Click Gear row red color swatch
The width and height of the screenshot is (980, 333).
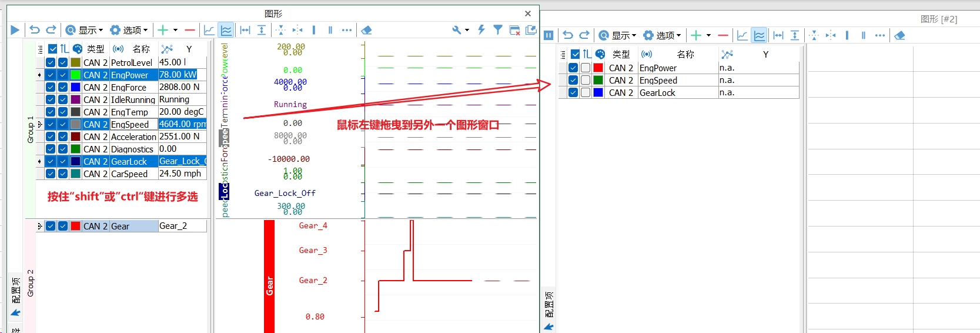tap(75, 226)
